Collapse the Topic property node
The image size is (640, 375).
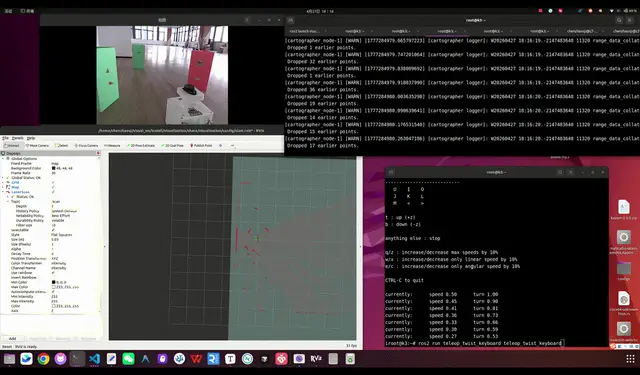point(8,202)
